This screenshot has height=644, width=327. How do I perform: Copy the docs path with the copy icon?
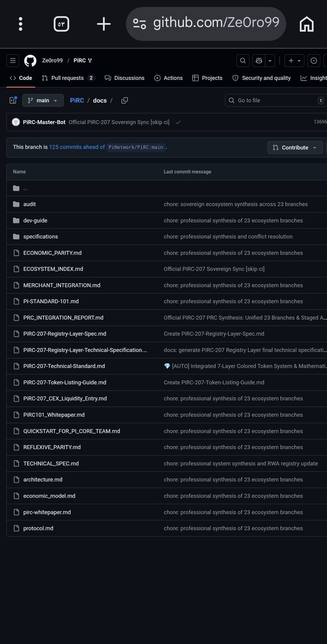pos(125,100)
